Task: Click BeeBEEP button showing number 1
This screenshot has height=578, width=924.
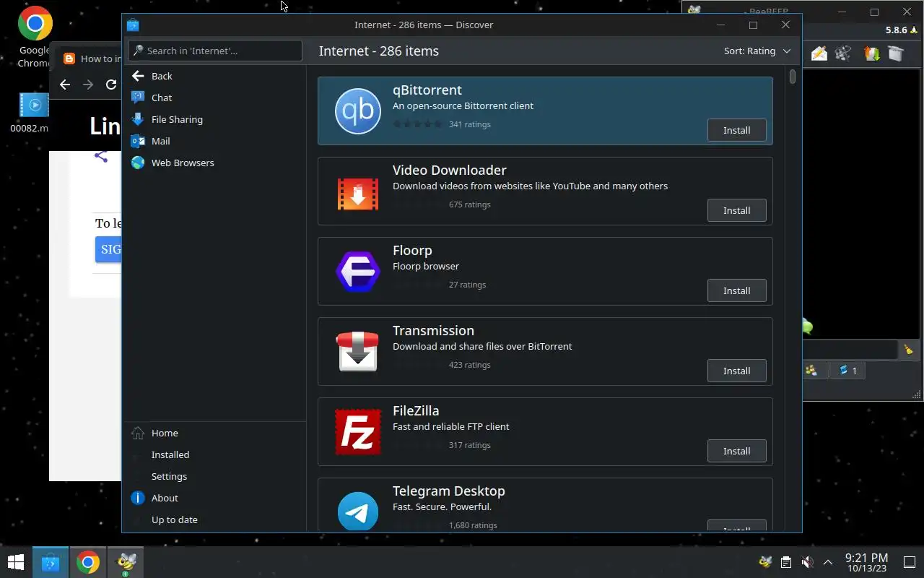Action: coord(847,371)
